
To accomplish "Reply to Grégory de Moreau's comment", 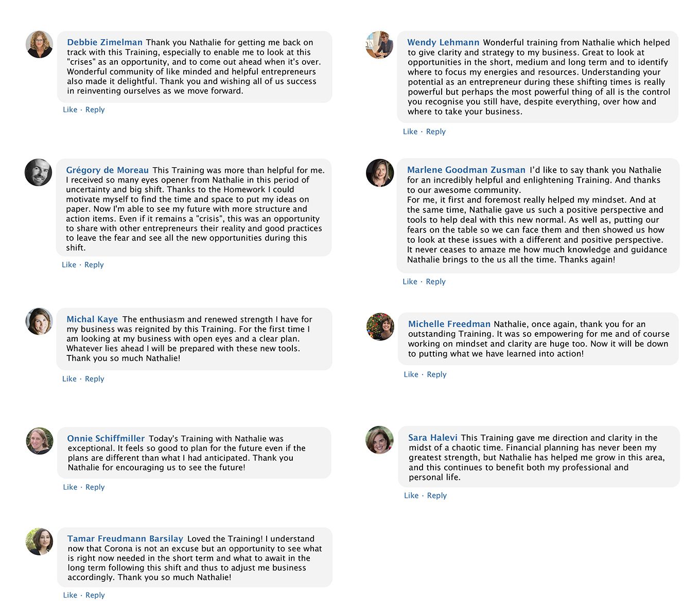I will [x=94, y=265].
